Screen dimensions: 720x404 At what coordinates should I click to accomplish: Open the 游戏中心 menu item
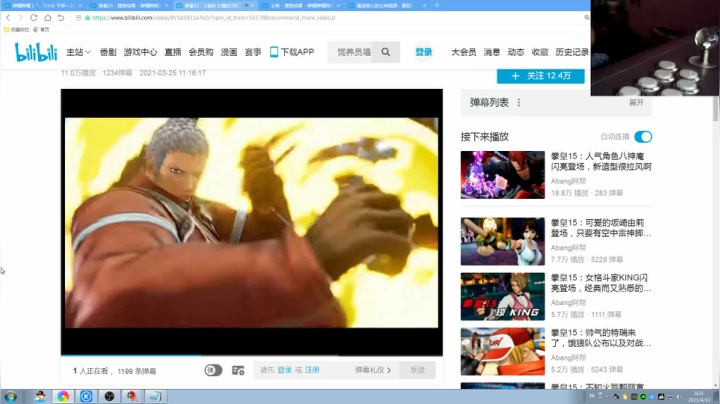140,52
